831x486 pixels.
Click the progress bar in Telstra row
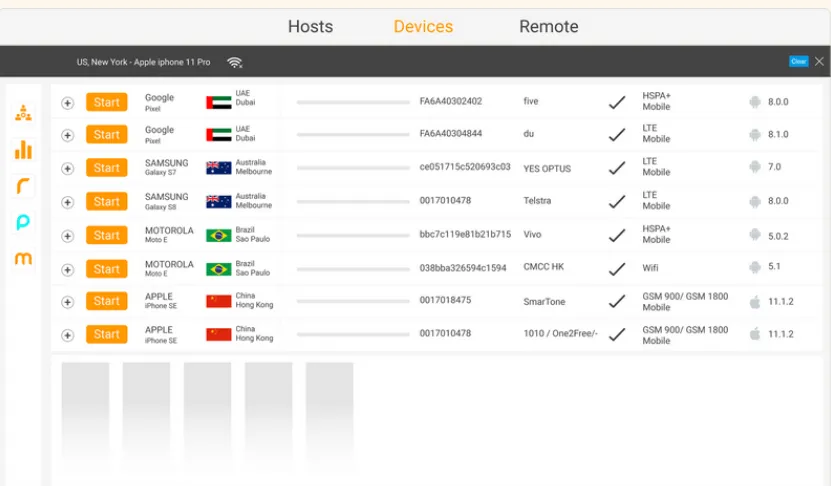tap(353, 201)
